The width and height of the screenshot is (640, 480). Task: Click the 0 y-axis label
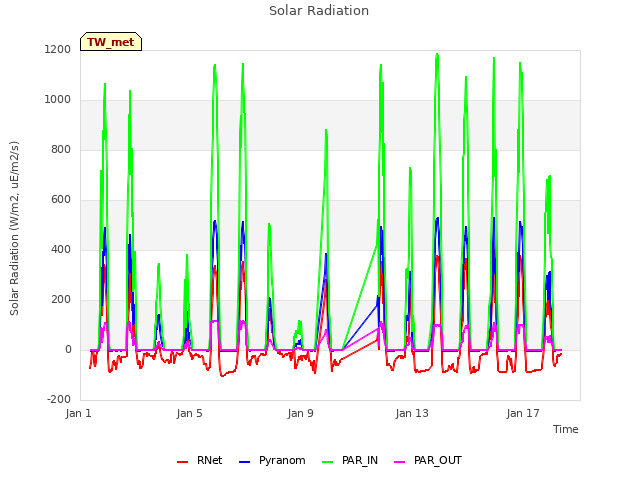click(x=68, y=349)
